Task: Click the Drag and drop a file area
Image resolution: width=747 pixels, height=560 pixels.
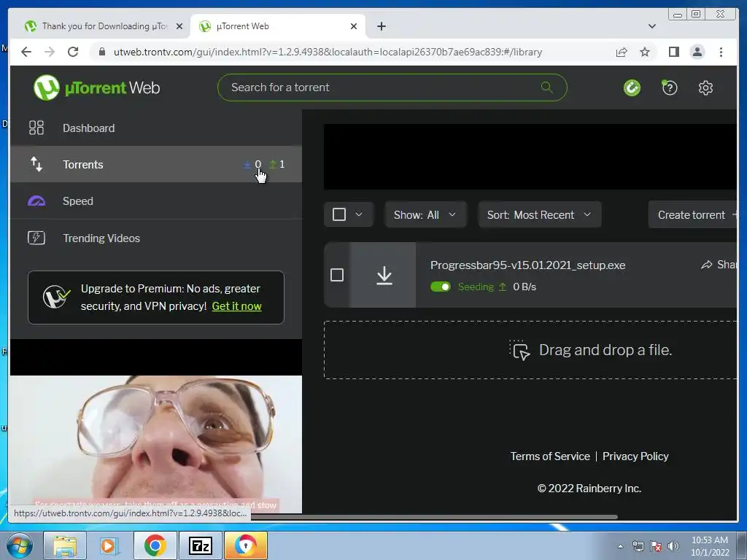Action: coord(530,350)
